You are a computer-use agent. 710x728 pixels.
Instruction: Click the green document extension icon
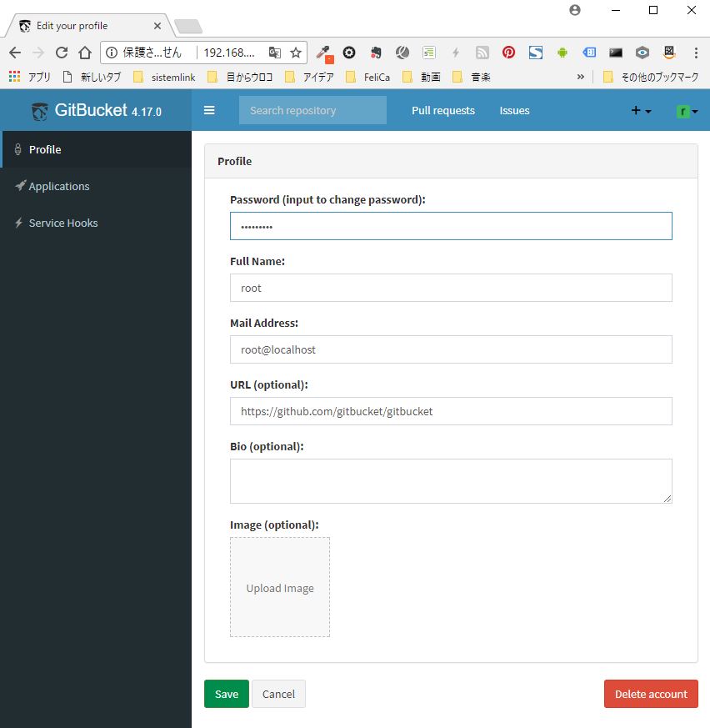point(429,53)
